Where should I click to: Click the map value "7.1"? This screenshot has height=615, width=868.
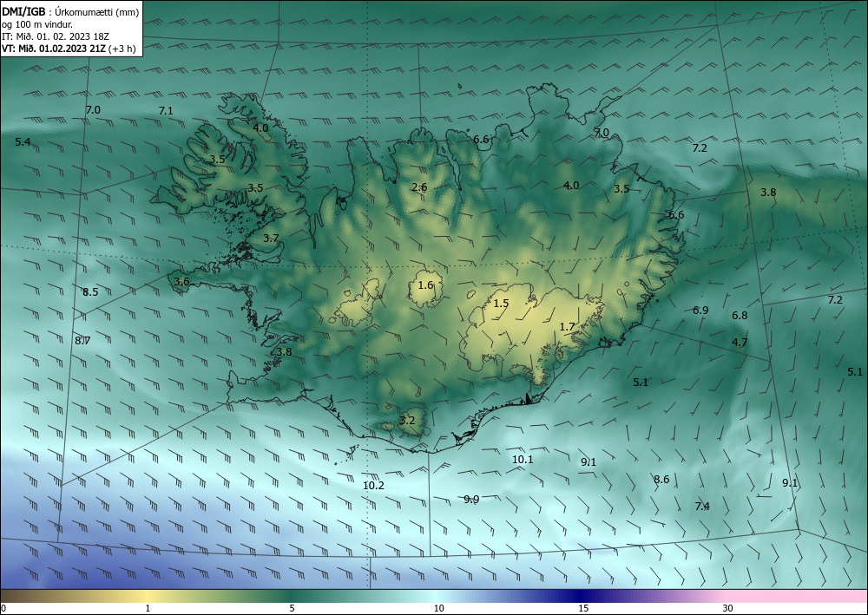(x=166, y=111)
